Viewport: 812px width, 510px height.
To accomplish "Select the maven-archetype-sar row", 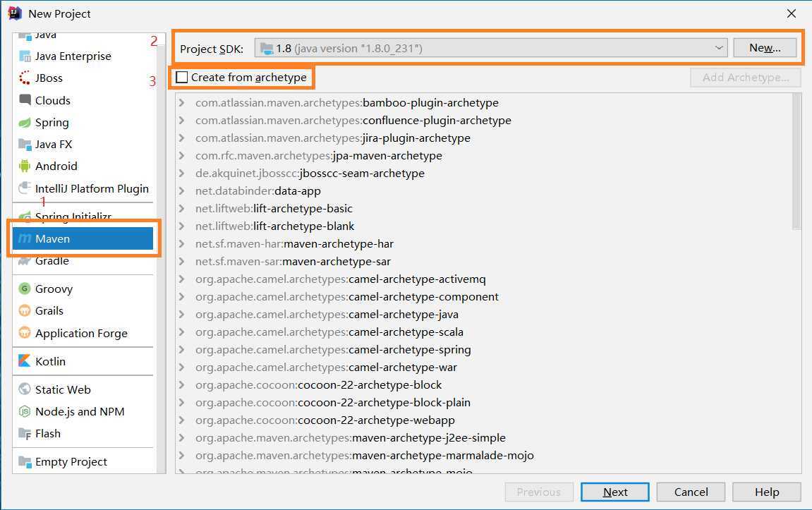I will (484, 262).
